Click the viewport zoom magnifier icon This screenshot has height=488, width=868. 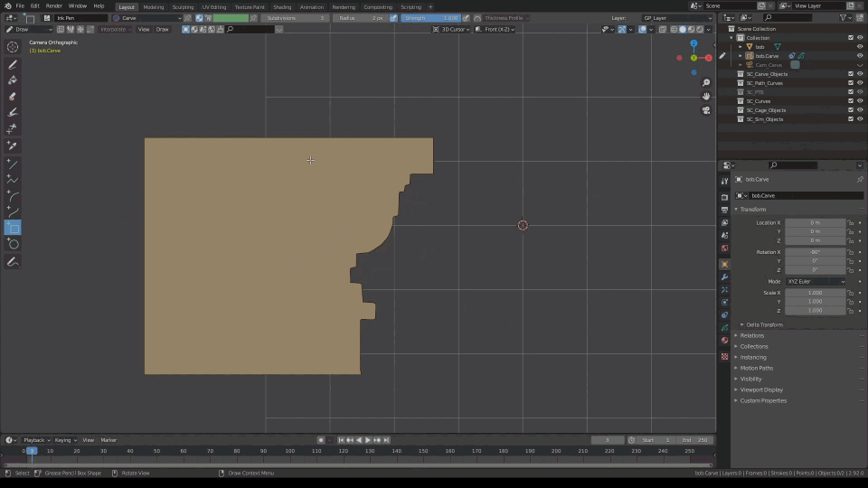[x=706, y=83]
